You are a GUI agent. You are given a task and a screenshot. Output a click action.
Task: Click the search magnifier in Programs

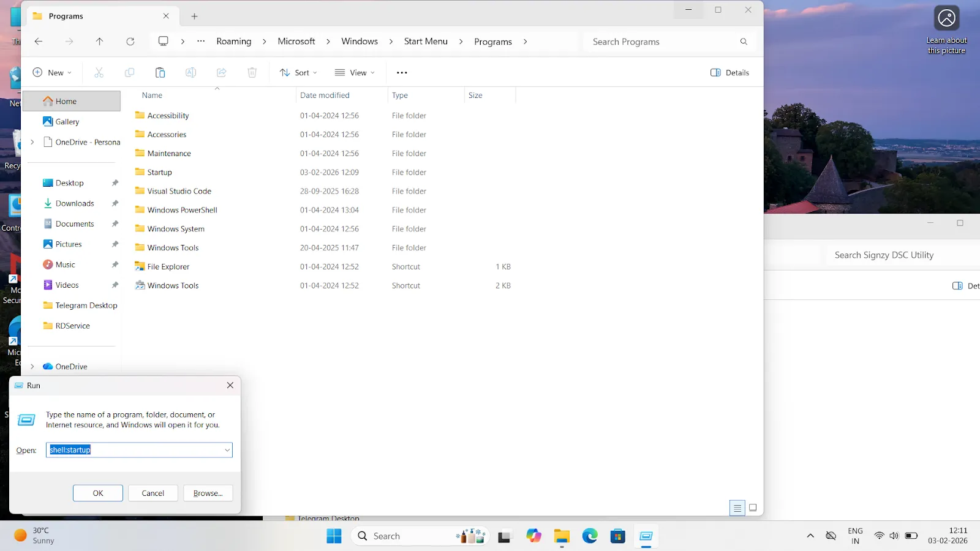tap(744, 42)
